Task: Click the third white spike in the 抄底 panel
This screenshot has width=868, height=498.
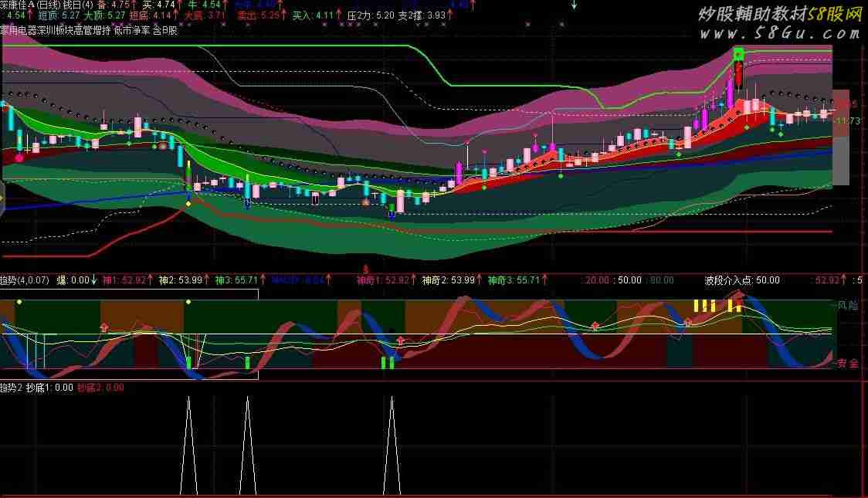Action: (x=392, y=446)
